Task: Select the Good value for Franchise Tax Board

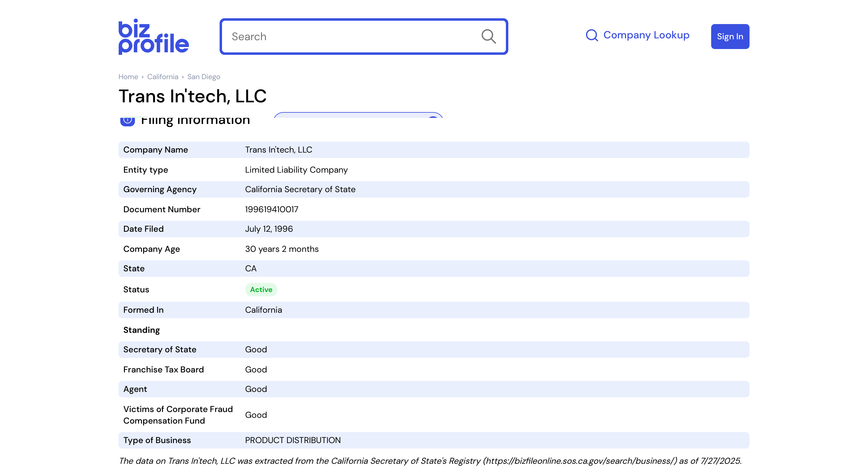Action: tap(256, 370)
